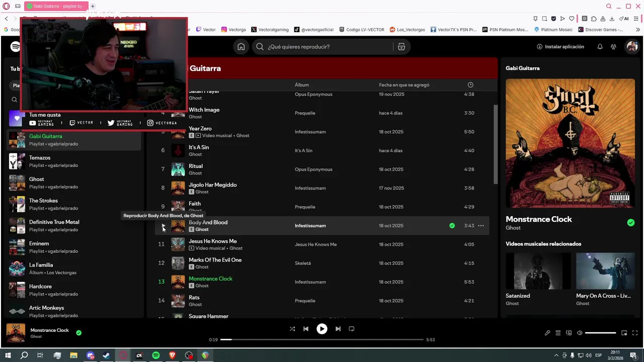Go to Spotify Home via house icon
The image size is (644, 362).
click(x=241, y=47)
